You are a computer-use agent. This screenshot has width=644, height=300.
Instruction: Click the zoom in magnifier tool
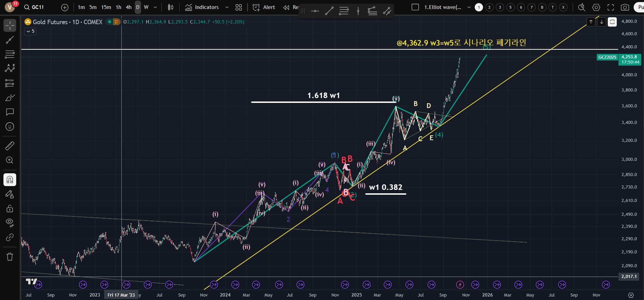click(x=10, y=160)
